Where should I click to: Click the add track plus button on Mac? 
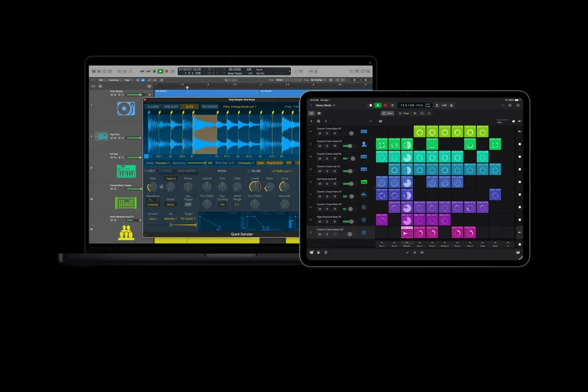[x=93, y=86]
